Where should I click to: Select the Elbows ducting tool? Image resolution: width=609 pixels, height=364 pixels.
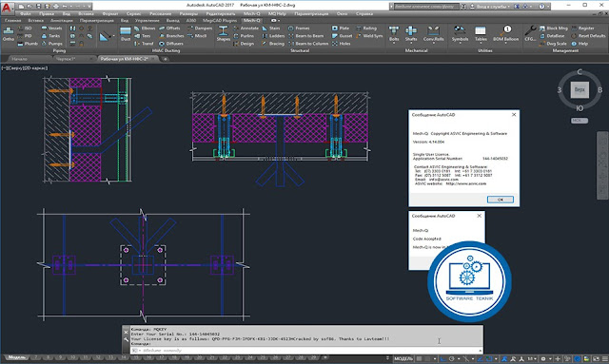coord(145,29)
